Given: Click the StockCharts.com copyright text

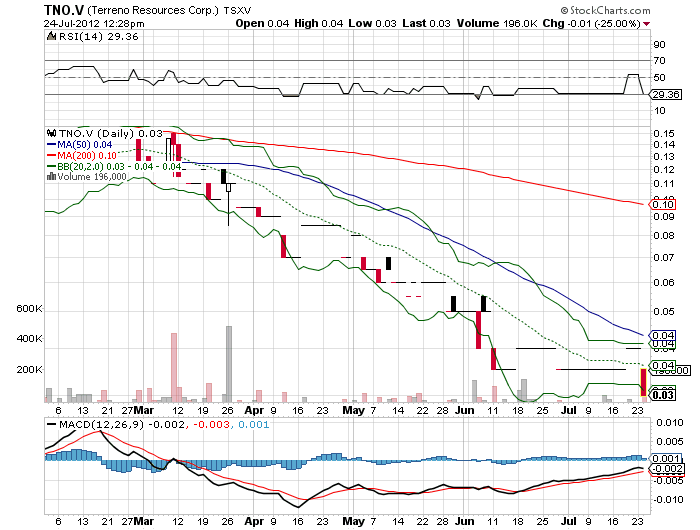Looking at the screenshot, I should (x=605, y=10).
